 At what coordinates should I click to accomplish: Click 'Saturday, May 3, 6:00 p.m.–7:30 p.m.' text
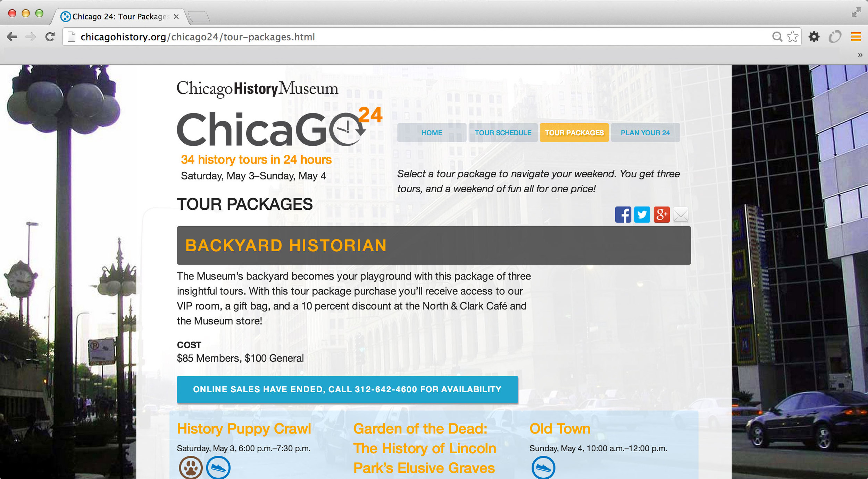tap(243, 448)
